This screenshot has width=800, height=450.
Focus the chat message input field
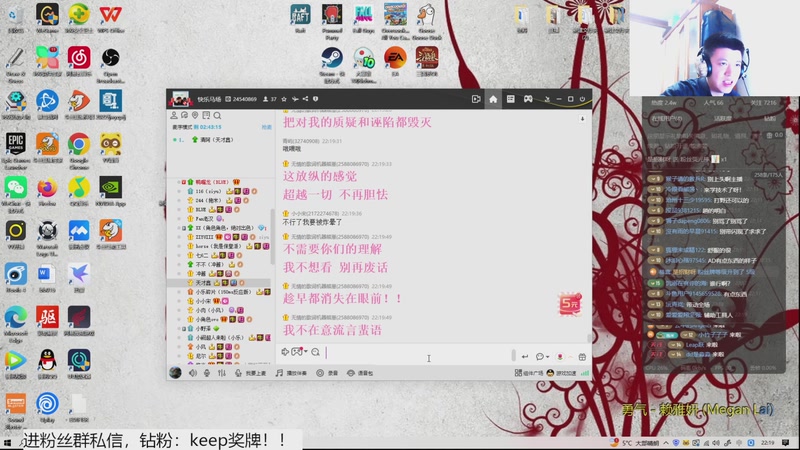(x=417, y=353)
